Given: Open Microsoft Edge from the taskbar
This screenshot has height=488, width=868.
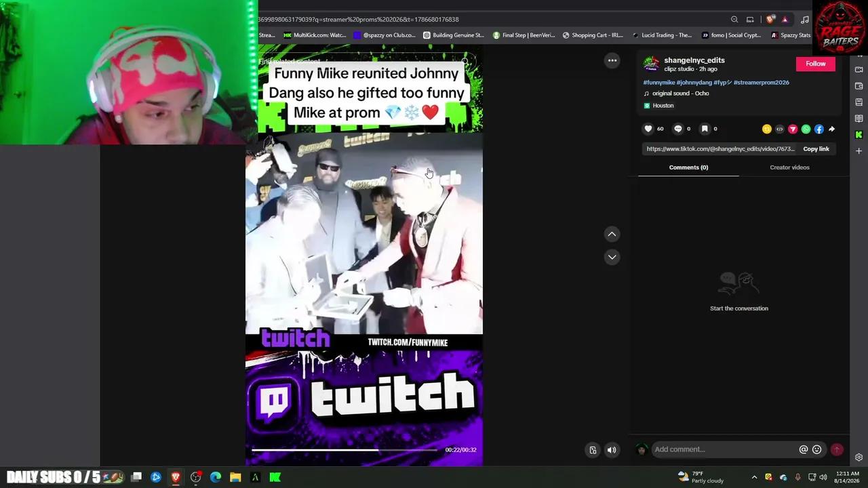Looking at the screenshot, I should 216,477.
